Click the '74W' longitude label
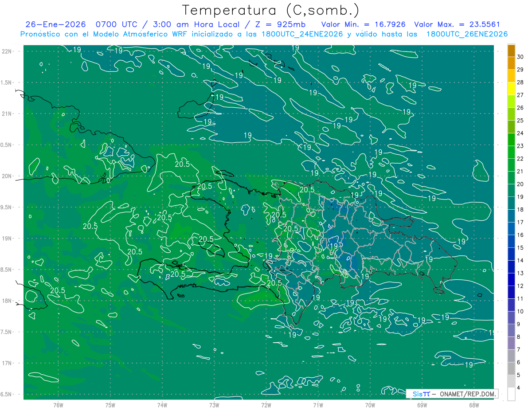 coord(162,405)
